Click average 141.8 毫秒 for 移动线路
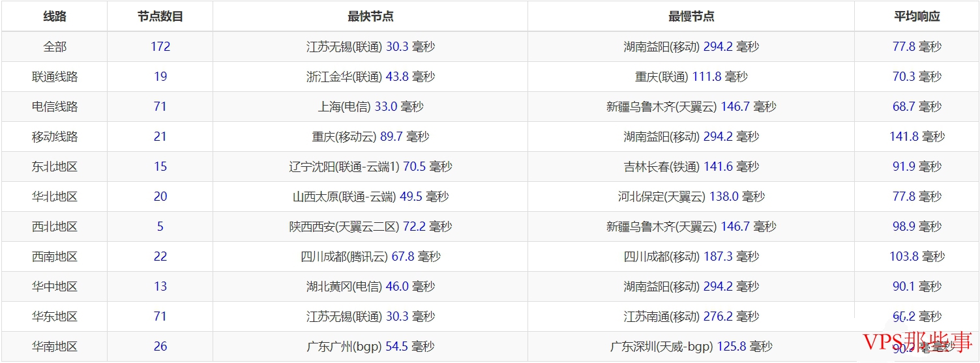980x363 pixels. pyautogui.click(x=917, y=137)
